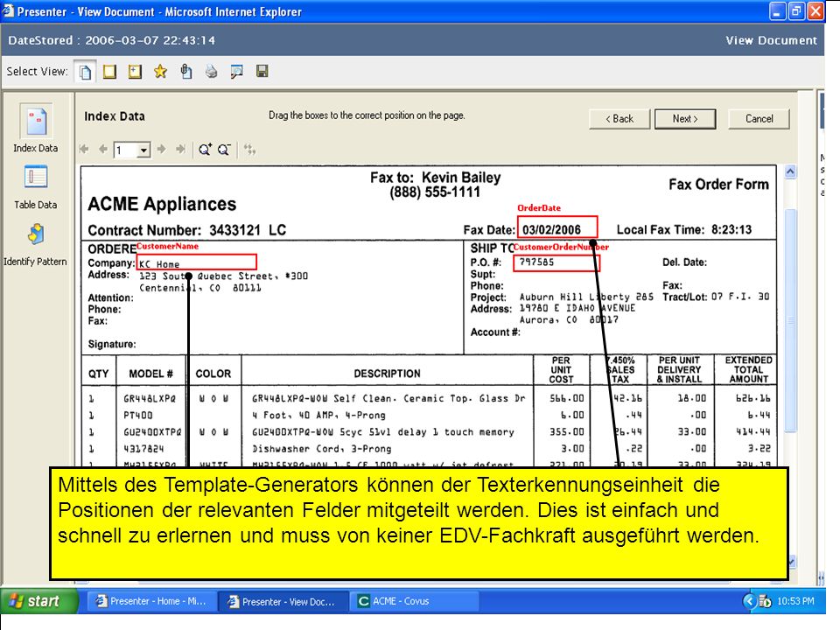Click the Next button
840x630 pixels.
(x=684, y=119)
